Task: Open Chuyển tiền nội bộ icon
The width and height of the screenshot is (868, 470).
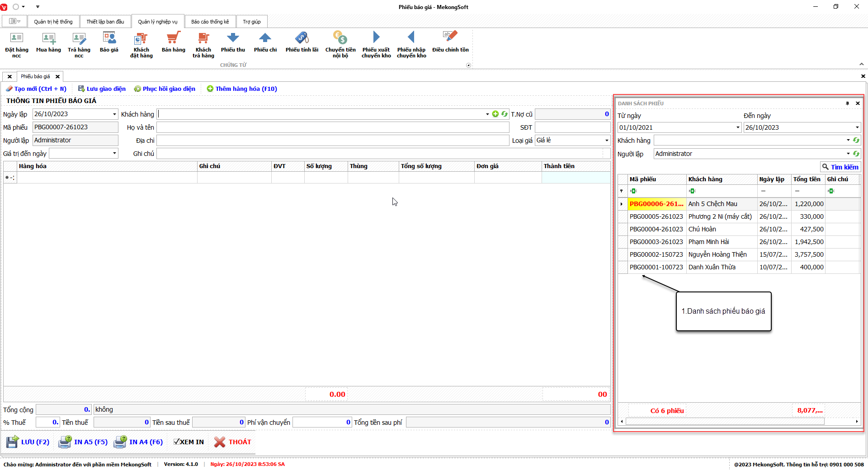Action: 340,38
